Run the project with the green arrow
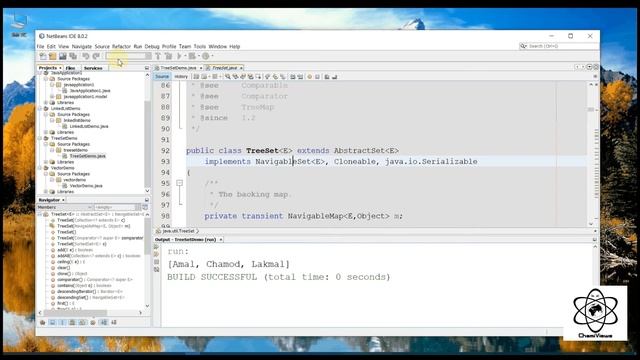Screen dimensions: 640x360 pos(179,56)
